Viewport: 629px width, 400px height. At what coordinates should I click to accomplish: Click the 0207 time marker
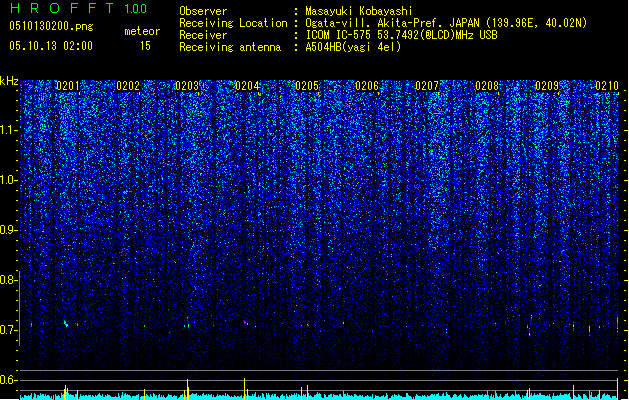pos(427,86)
